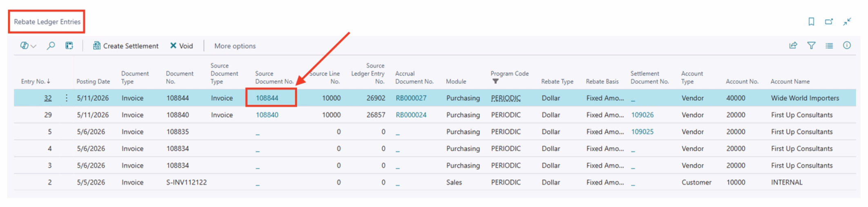Click the Account Name column header
This screenshot has height=207, width=868.
790,81
